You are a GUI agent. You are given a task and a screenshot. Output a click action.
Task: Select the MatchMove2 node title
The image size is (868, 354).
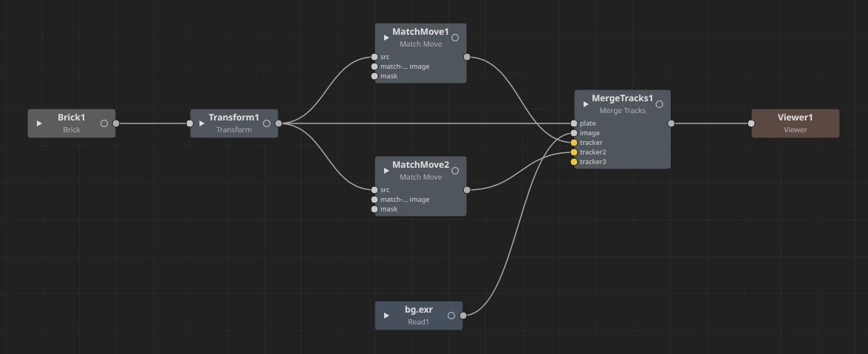[421, 165]
